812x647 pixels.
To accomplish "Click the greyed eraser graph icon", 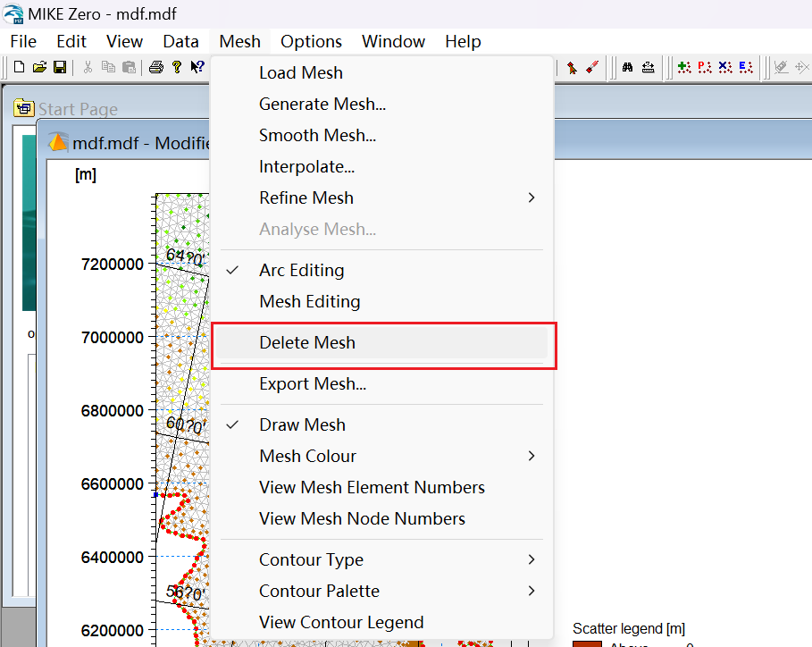I will coord(781,67).
